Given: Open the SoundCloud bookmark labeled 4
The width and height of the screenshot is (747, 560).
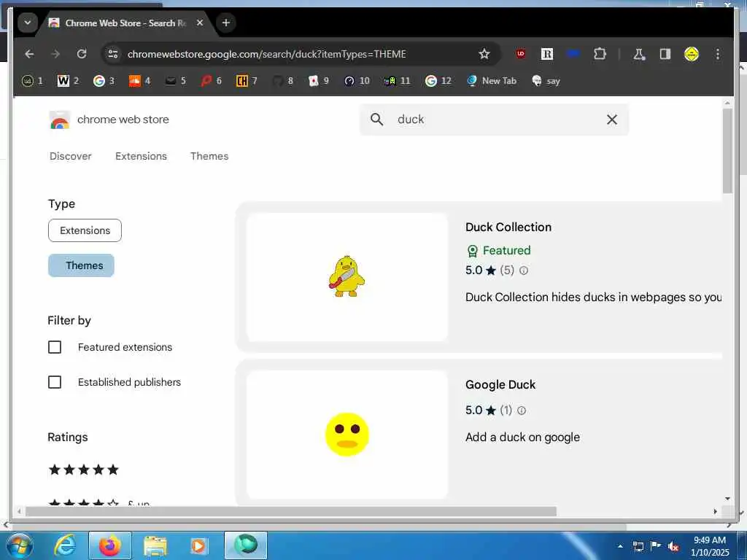Looking at the screenshot, I should click(139, 80).
